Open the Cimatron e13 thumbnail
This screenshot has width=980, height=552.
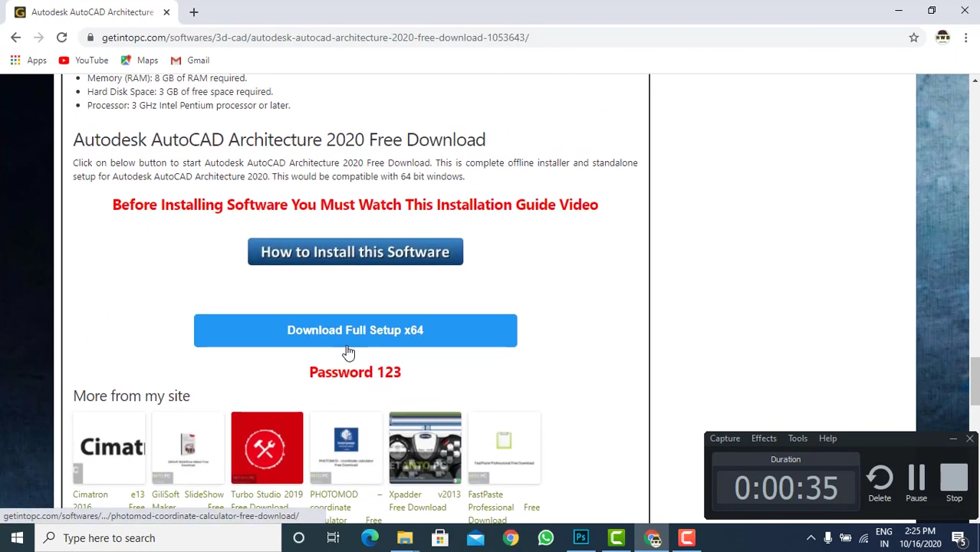109,448
